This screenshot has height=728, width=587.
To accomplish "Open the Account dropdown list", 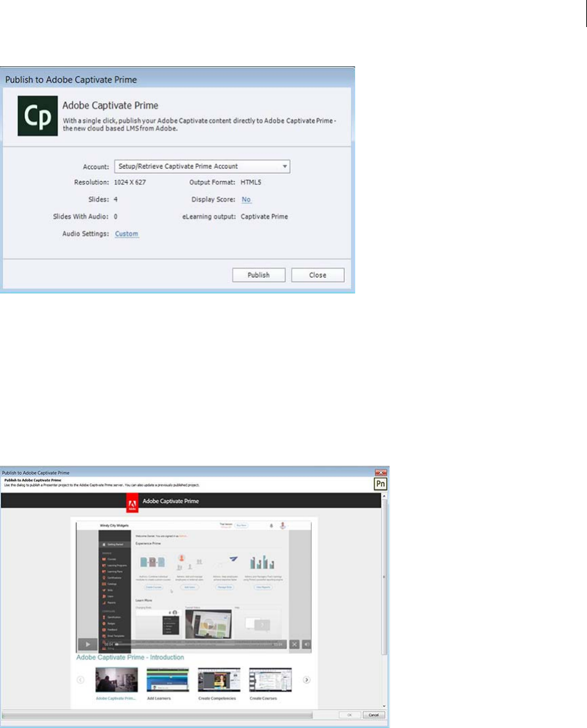I will [202, 166].
